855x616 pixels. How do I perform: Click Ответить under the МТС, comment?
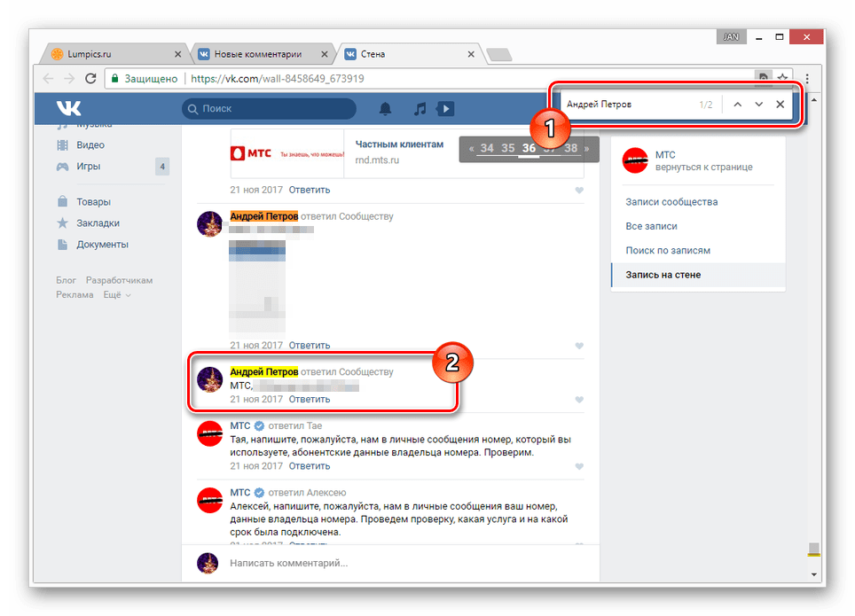[x=310, y=399]
